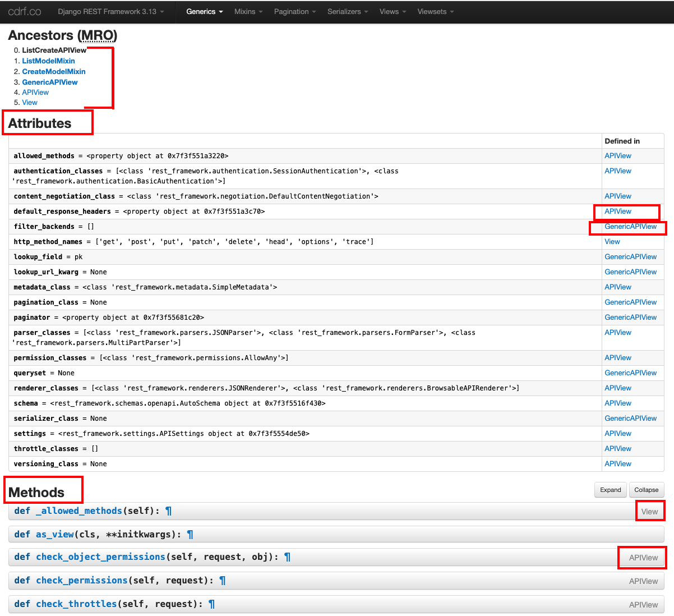Open the Generics menu

[x=204, y=11]
